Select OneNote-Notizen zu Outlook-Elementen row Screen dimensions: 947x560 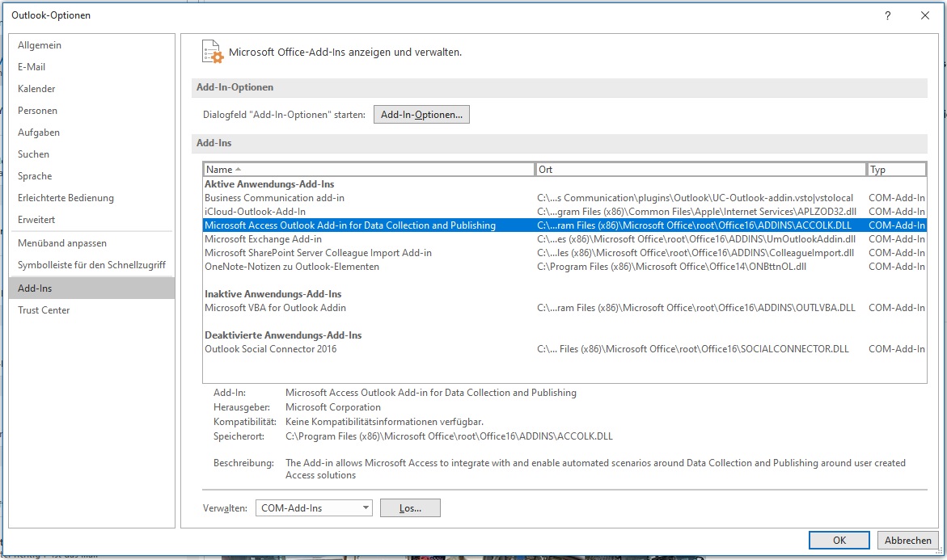[564, 266]
